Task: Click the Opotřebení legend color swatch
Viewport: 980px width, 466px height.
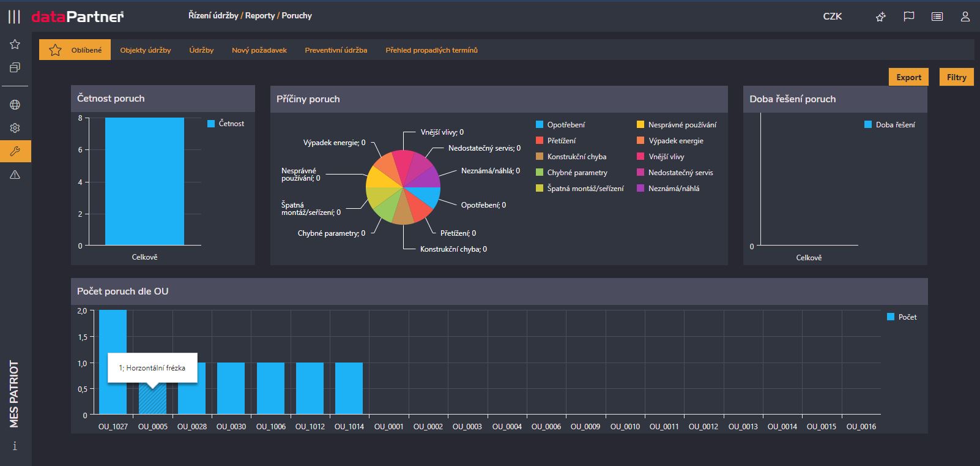Action: coord(540,125)
